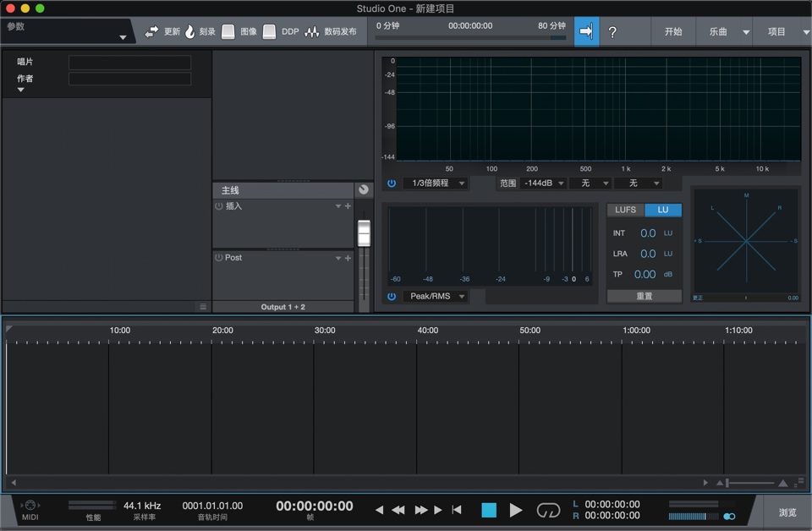Switch to the LUFS tab

(x=625, y=209)
